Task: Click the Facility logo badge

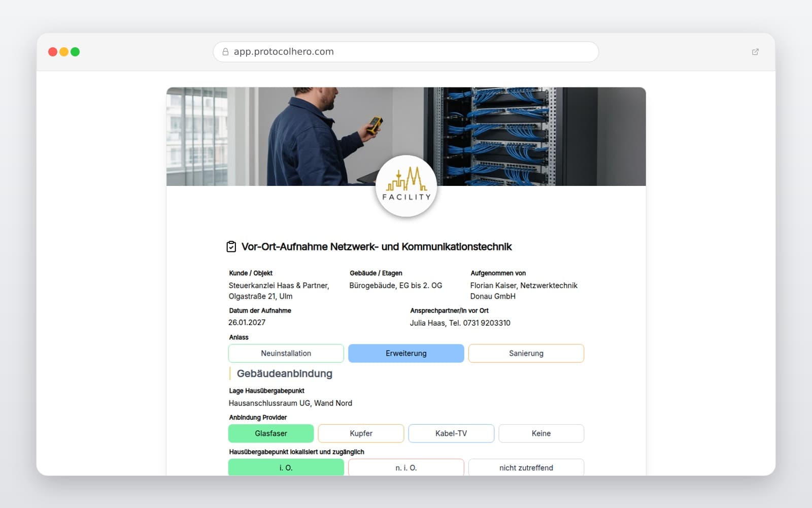Action: tap(406, 186)
